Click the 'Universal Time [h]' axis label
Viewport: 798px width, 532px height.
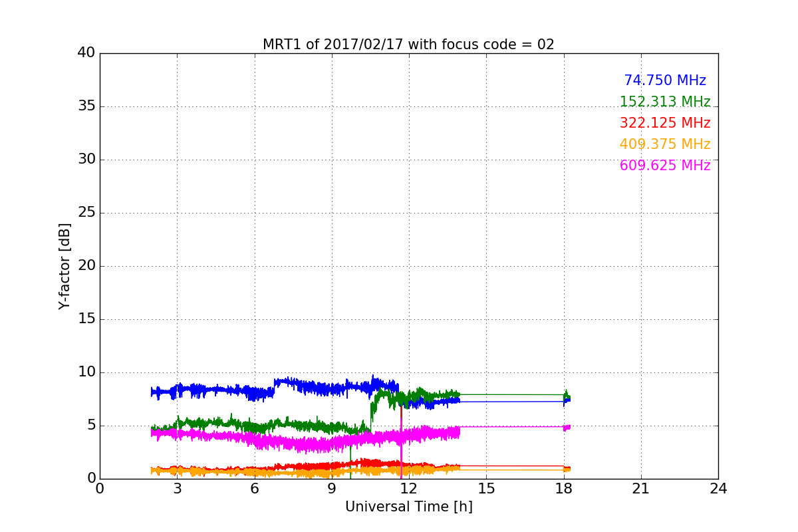click(x=409, y=507)
